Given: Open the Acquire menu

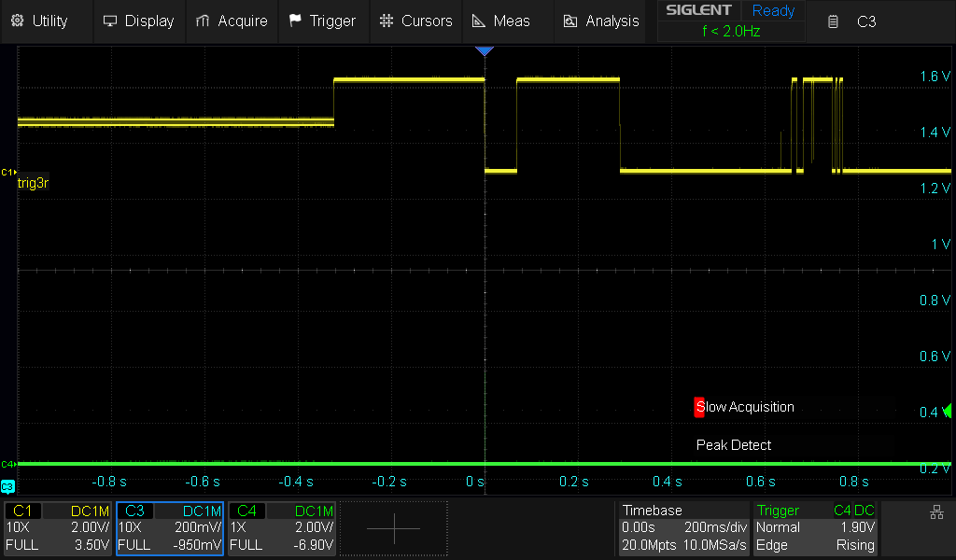Looking at the screenshot, I should click(232, 21).
